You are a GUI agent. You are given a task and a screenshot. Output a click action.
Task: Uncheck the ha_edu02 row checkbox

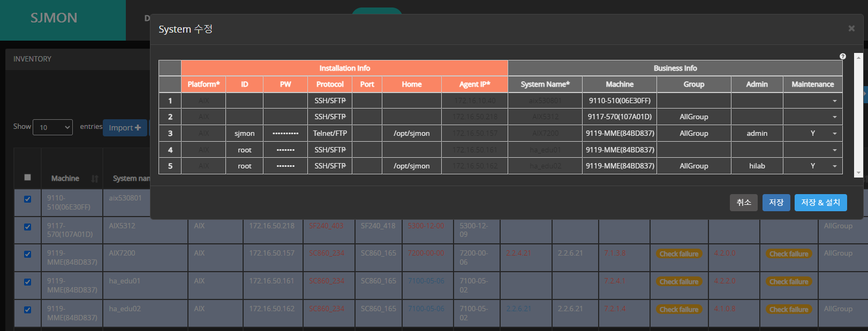coord(27,310)
